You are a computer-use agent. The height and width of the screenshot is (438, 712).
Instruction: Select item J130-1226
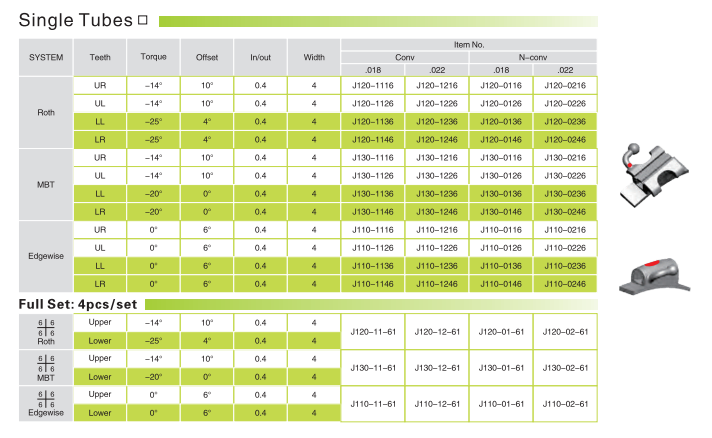437,176
